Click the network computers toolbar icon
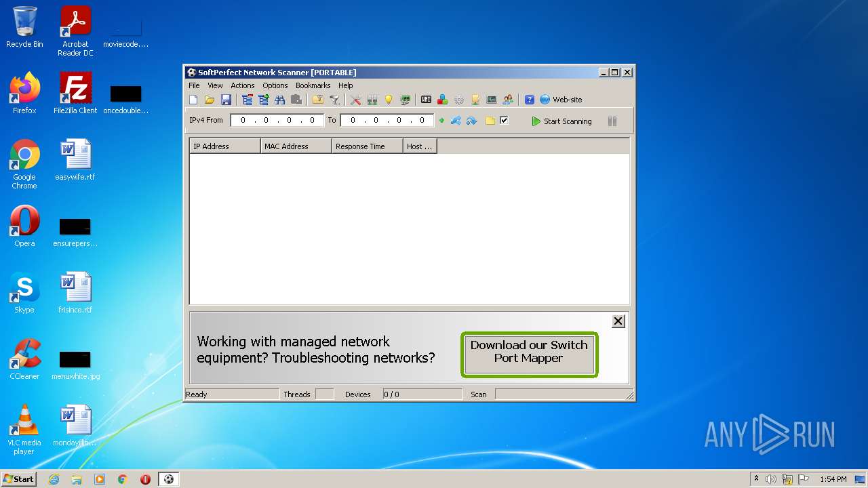 pos(372,100)
